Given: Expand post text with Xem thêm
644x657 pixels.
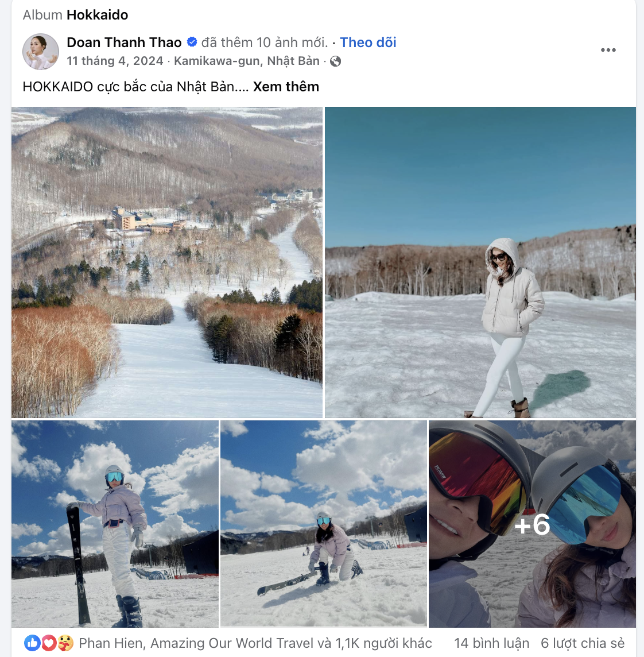Looking at the screenshot, I should click(286, 87).
